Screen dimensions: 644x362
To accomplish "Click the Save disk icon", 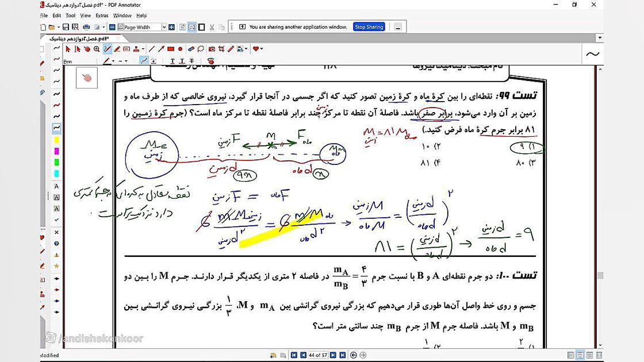I will (66, 27).
